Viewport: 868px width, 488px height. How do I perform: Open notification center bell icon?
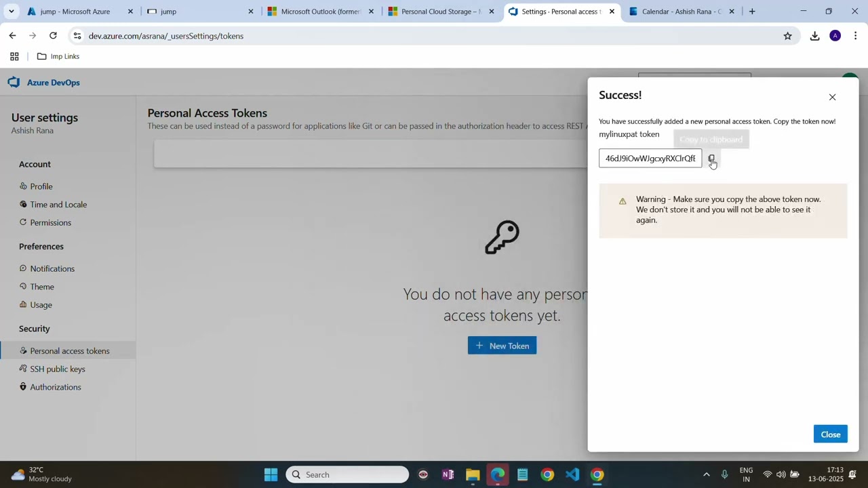click(853, 474)
